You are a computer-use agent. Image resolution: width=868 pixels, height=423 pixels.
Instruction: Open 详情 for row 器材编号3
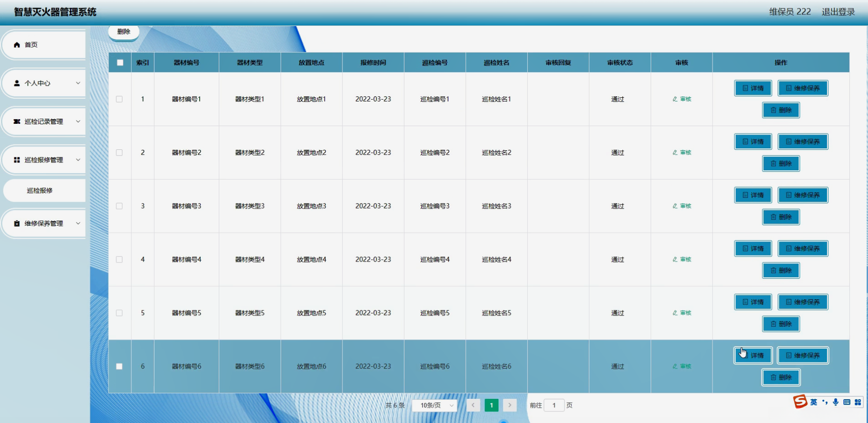[753, 195]
